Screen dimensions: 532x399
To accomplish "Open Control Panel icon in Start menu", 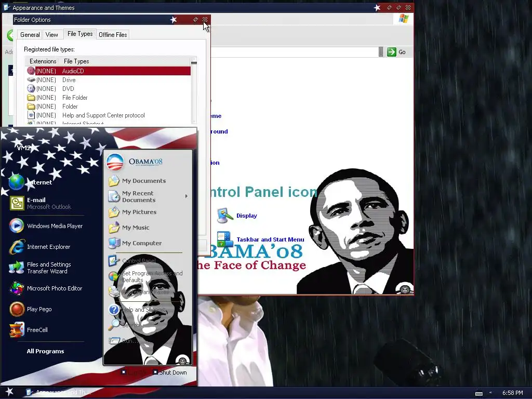I will point(114,261).
